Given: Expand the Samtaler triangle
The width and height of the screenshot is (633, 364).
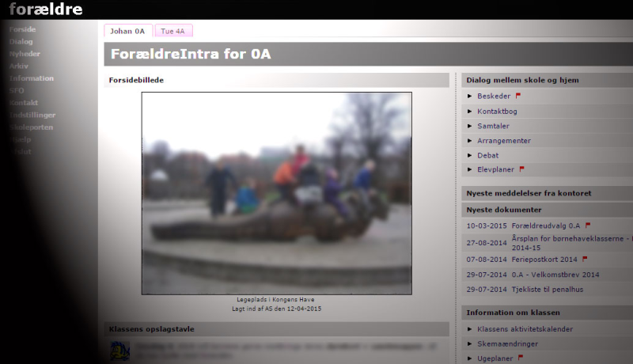Looking at the screenshot, I should tap(470, 126).
